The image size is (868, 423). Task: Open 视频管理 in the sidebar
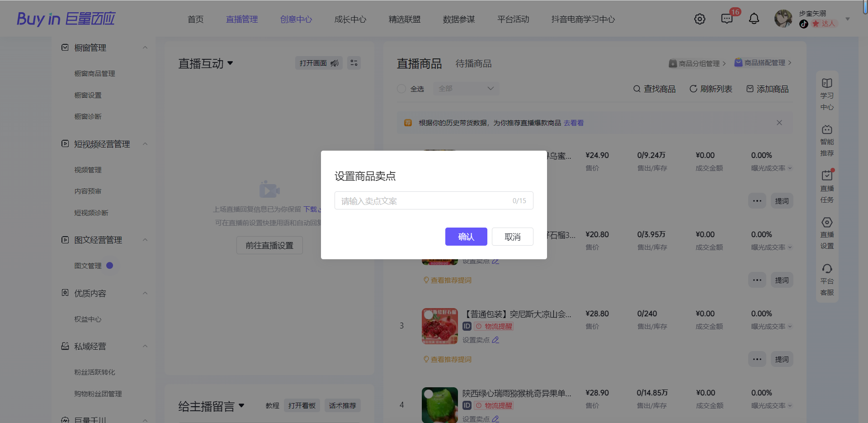click(88, 170)
